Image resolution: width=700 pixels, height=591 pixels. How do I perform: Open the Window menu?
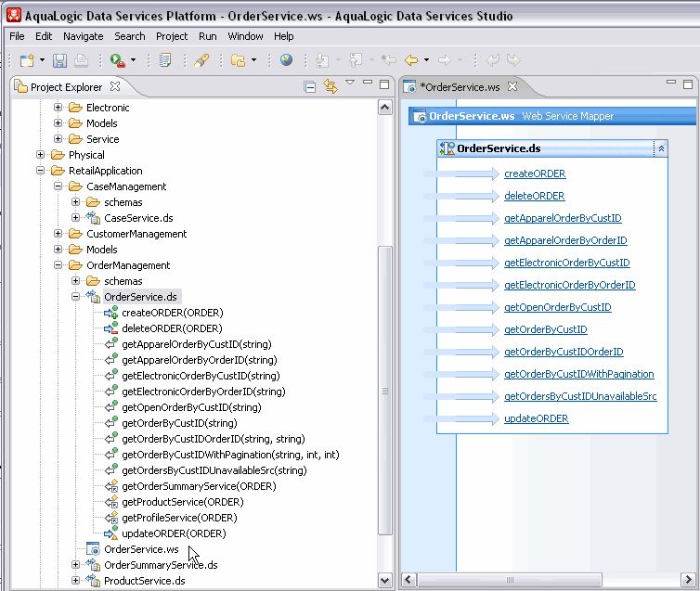tap(245, 36)
